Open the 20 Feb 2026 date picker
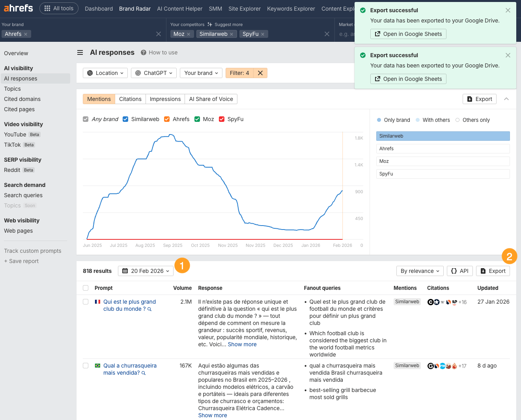This screenshot has height=420, width=521. [x=146, y=271]
